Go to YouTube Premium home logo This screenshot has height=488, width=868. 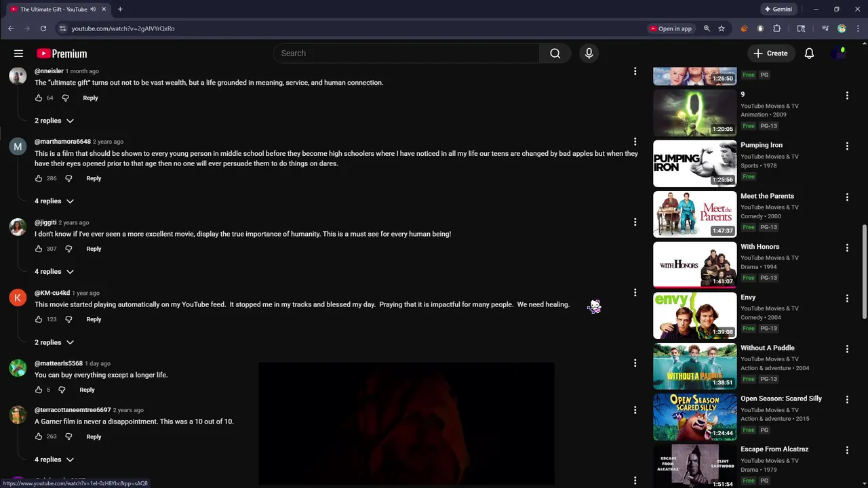tap(62, 54)
